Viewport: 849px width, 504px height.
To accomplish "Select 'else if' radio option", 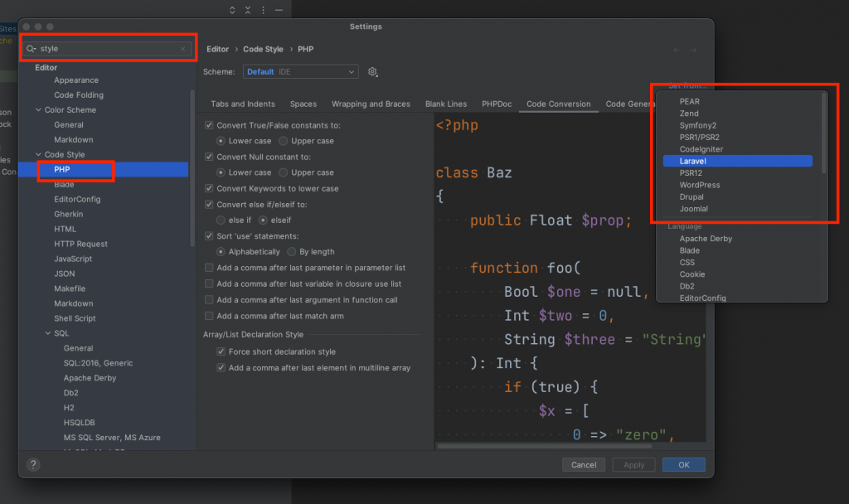I will pyautogui.click(x=221, y=220).
